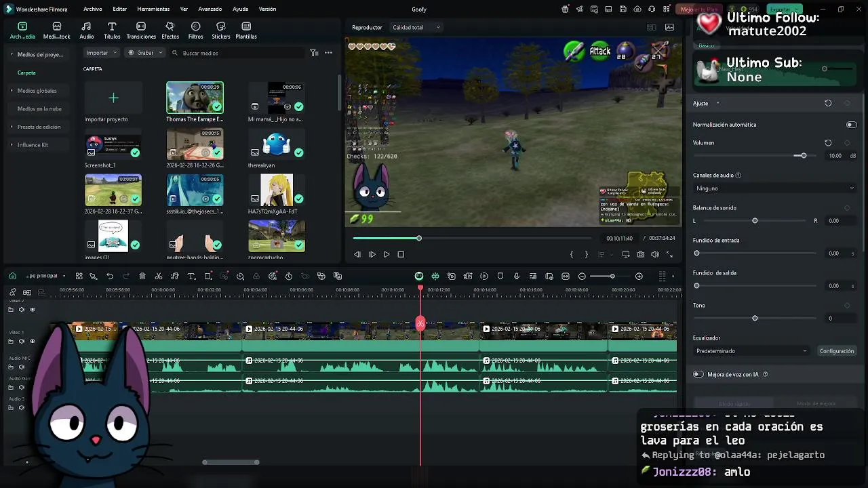Hide the Video 2 track with the eye icon

click(32, 310)
